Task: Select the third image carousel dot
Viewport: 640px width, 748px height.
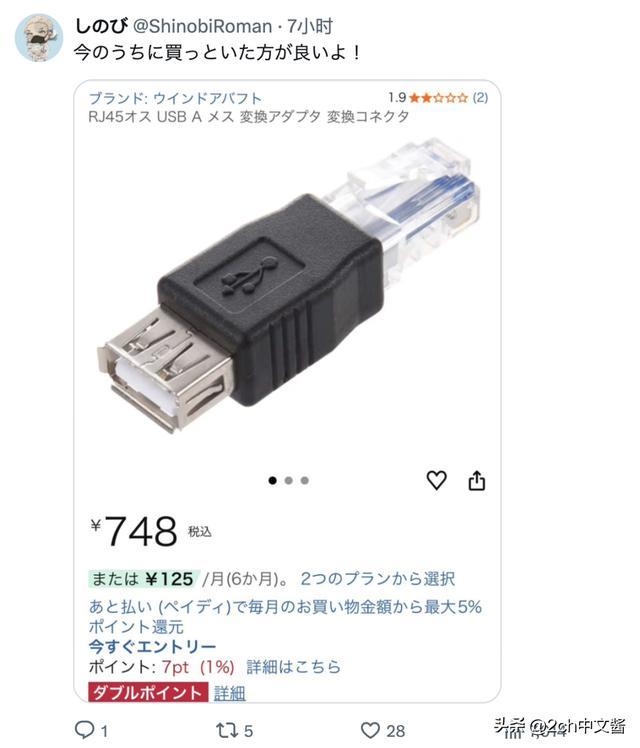Action: click(x=304, y=480)
